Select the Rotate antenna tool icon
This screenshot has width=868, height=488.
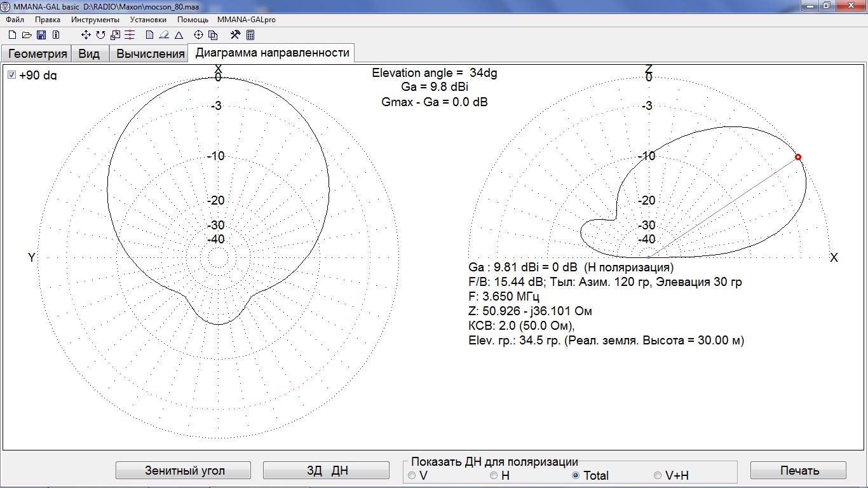point(100,35)
